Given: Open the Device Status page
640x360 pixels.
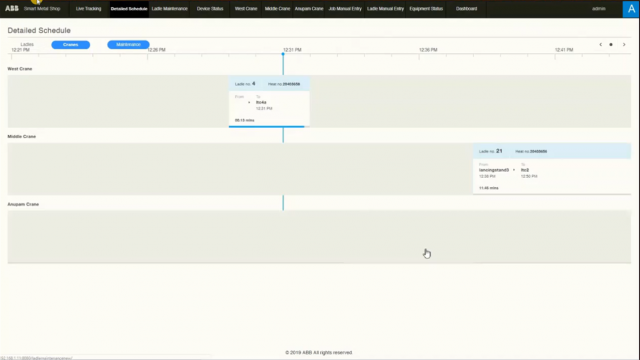Looking at the screenshot, I should tap(210, 9).
